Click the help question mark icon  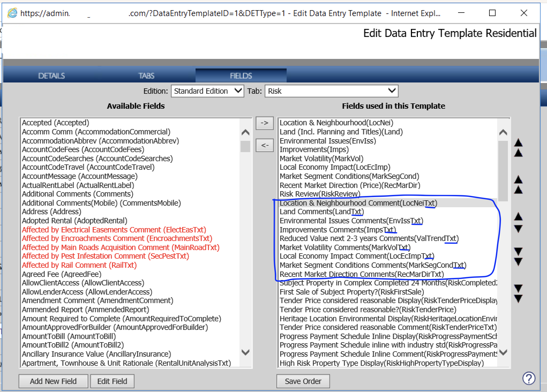[x=529, y=378]
